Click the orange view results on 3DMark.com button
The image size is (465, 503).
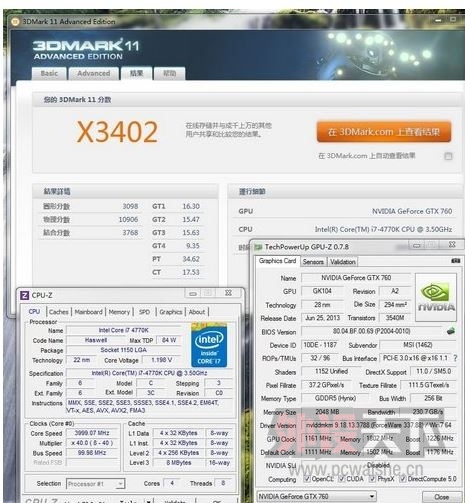pos(384,132)
